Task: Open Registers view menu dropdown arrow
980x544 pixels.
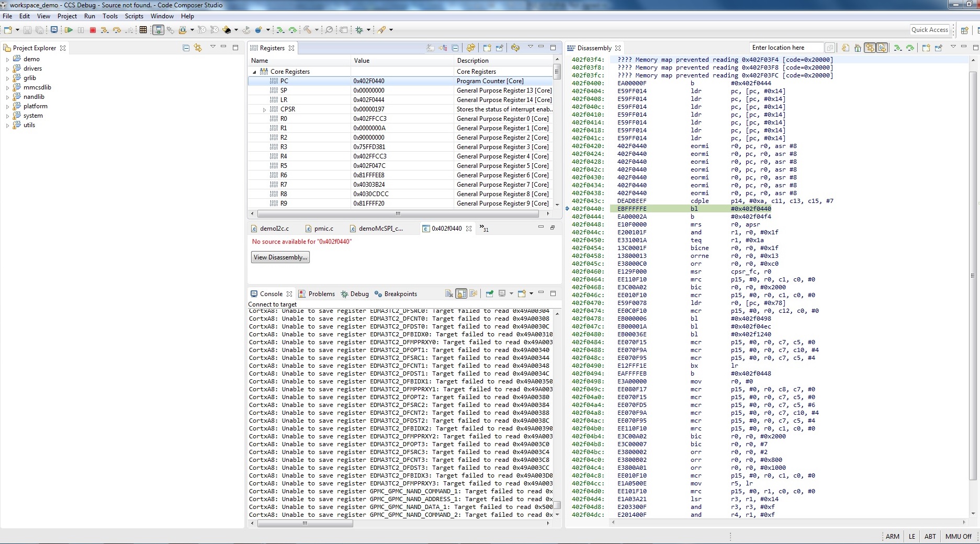Action: [x=530, y=47]
